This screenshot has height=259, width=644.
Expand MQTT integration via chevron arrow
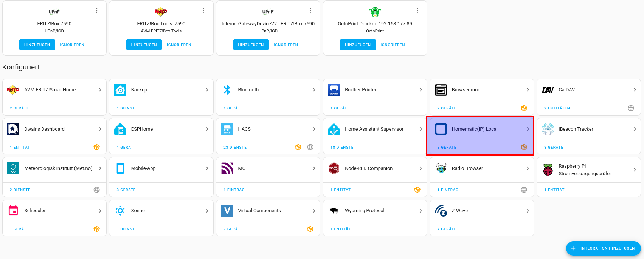click(314, 168)
